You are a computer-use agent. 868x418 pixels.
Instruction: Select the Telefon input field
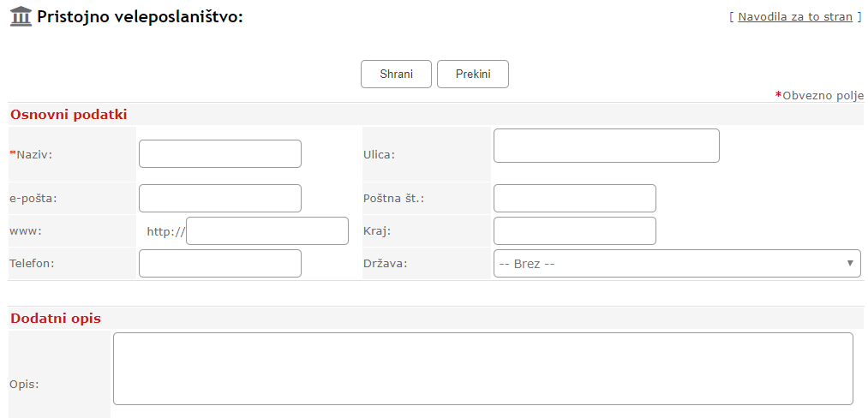pos(220,263)
